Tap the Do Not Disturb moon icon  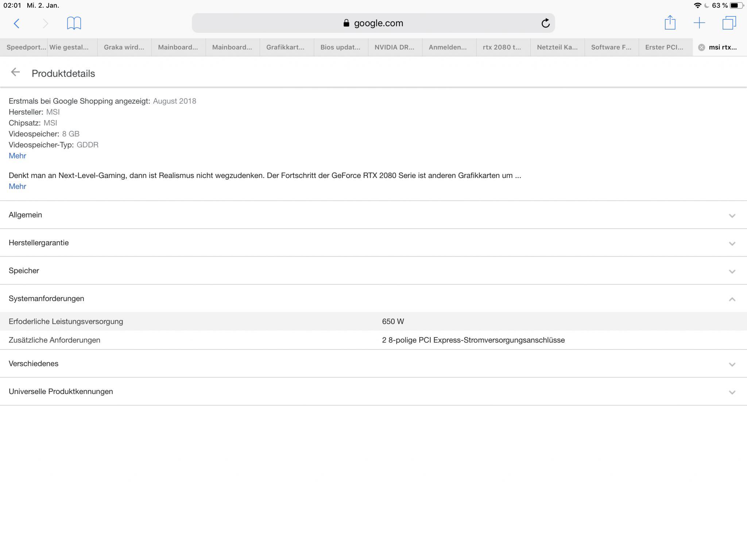707,5
